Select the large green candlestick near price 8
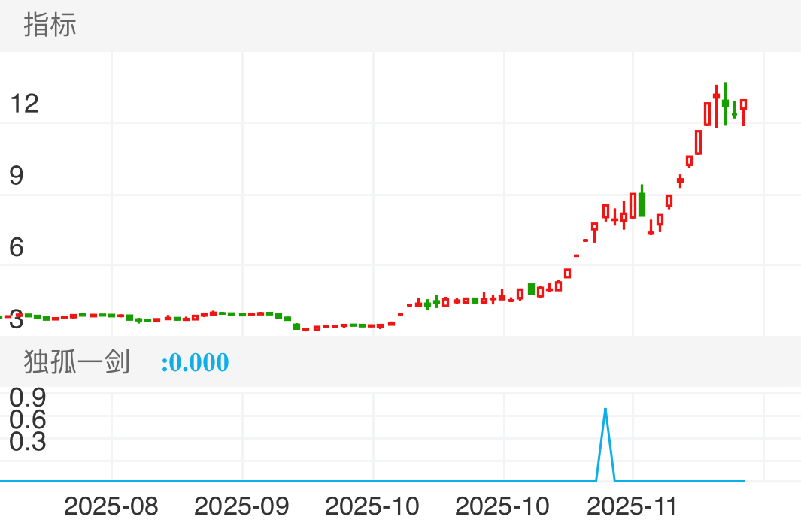The image size is (801, 532). (x=642, y=204)
